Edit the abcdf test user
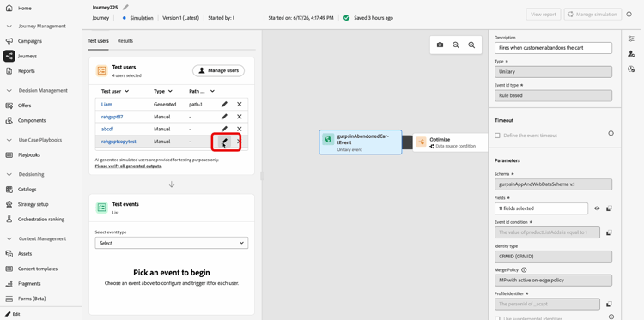The height and width of the screenshot is (320, 644). [224, 129]
